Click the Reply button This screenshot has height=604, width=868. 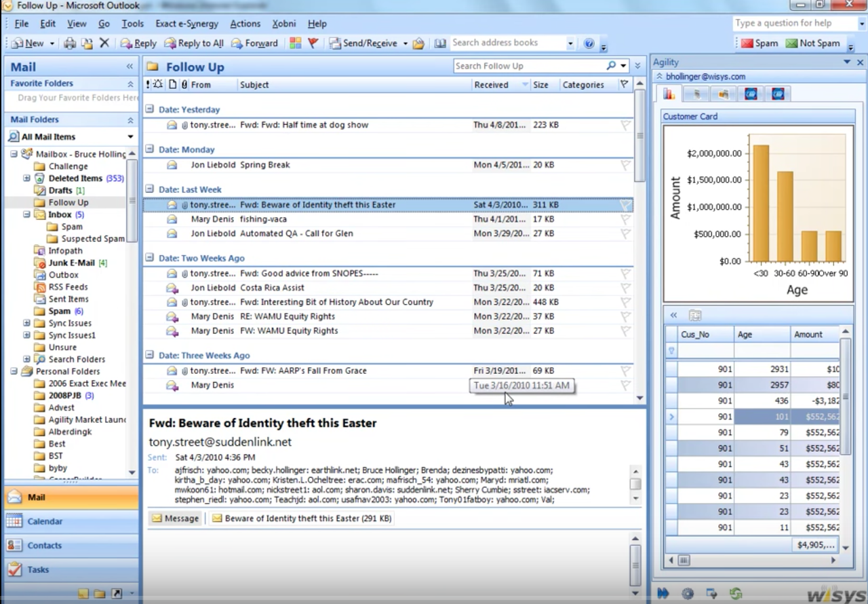pos(138,43)
